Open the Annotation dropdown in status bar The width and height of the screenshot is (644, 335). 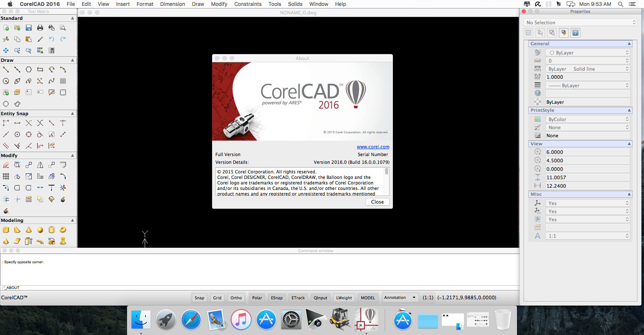point(400,297)
